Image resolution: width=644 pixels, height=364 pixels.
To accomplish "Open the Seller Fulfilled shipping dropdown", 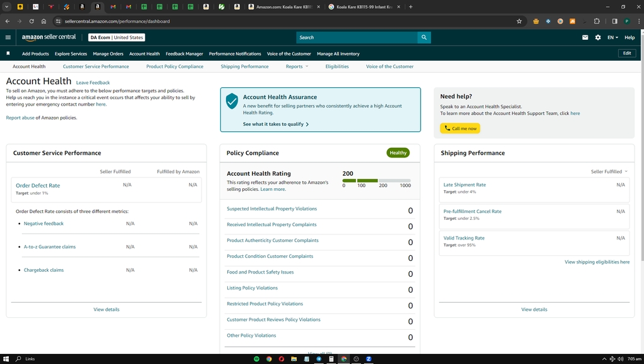I will [x=609, y=171].
